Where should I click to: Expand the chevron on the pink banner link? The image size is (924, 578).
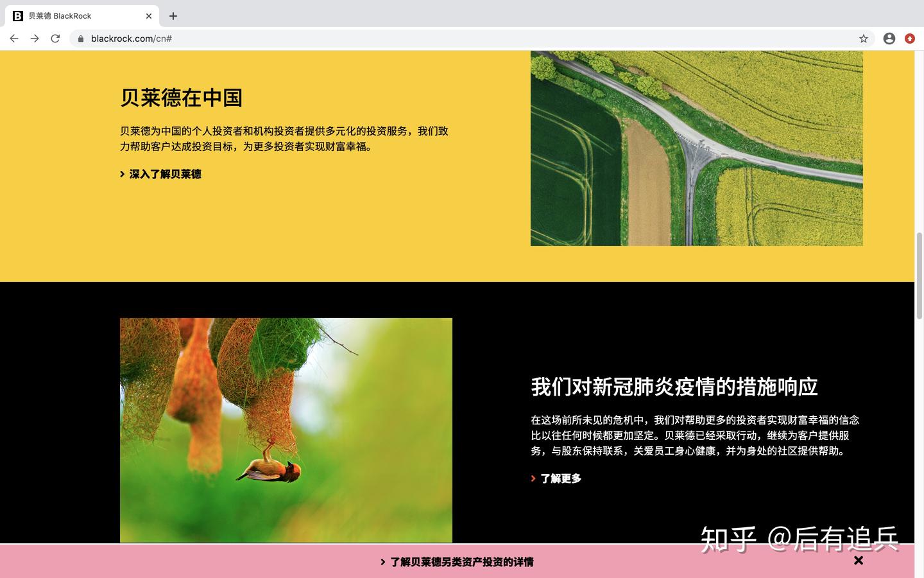(x=382, y=561)
